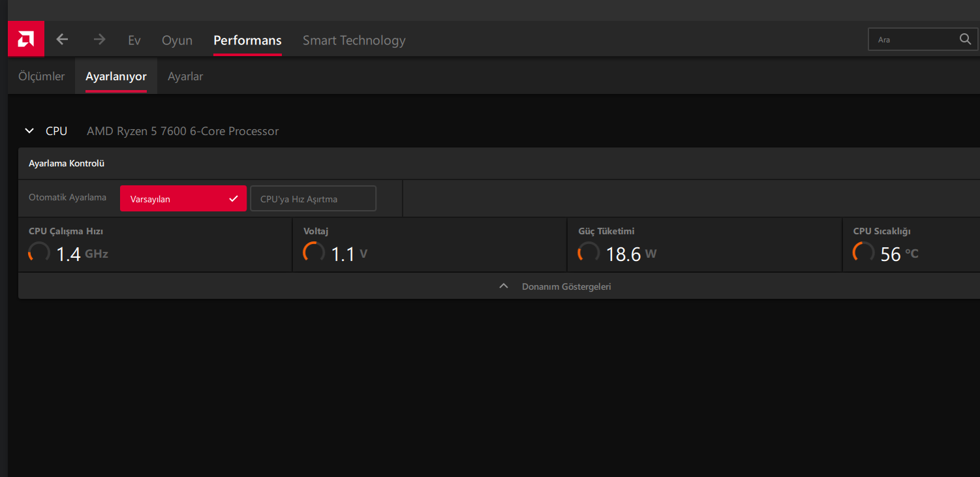
Task: Click the CPU Sıcaklığı label
Action: (x=881, y=231)
